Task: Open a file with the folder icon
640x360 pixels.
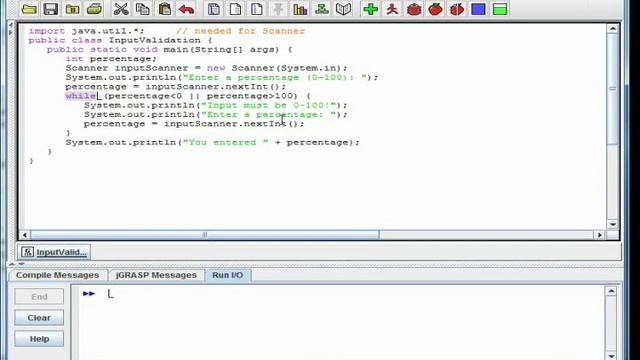Action: (29, 9)
